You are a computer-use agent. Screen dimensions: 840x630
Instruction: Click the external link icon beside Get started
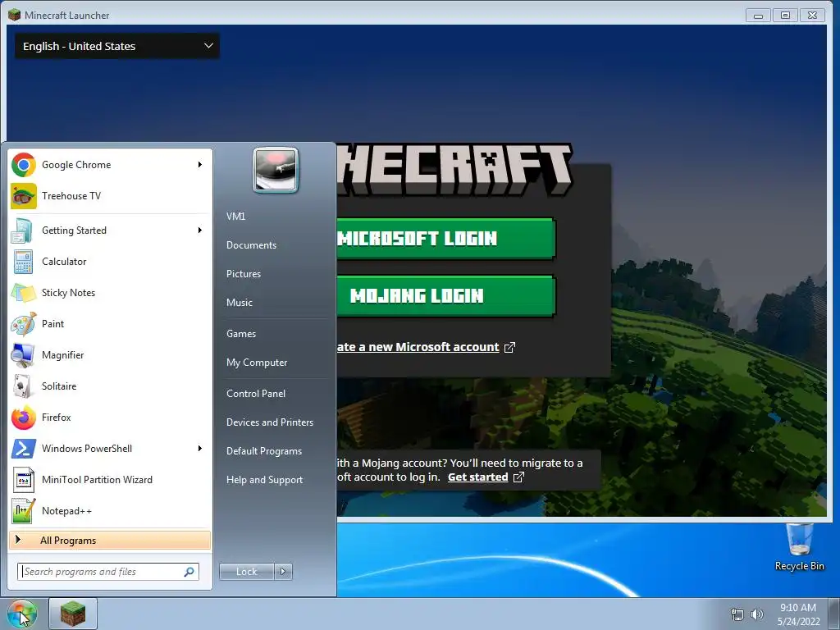point(518,477)
